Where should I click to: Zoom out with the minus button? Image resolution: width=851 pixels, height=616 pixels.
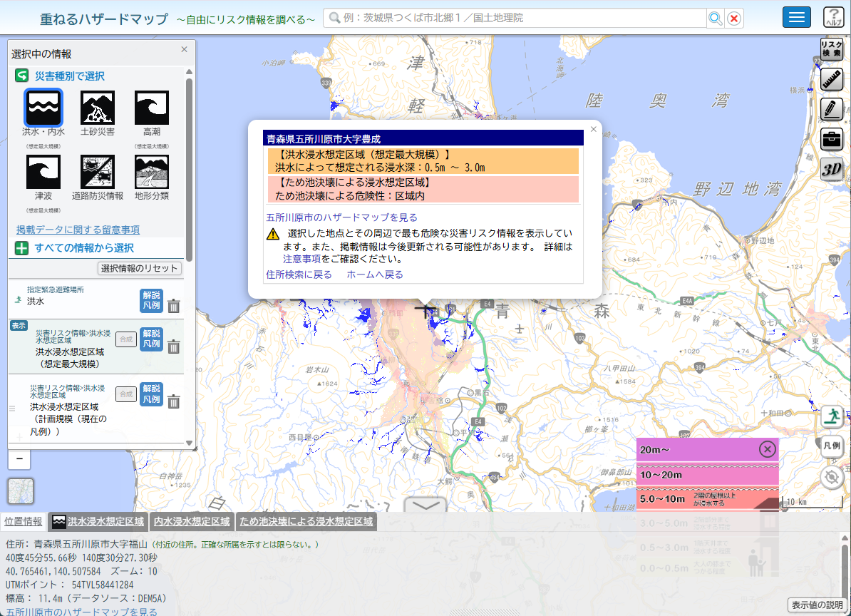(x=19, y=459)
